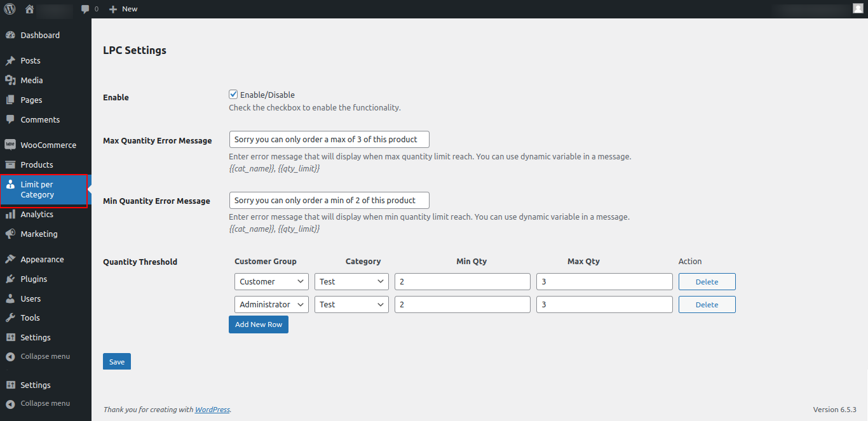
Task: Select the Products sidebar icon
Action: (13, 164)
